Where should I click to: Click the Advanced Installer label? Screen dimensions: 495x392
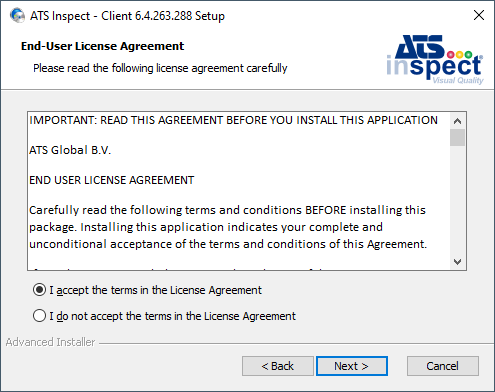tap(50, 342)
